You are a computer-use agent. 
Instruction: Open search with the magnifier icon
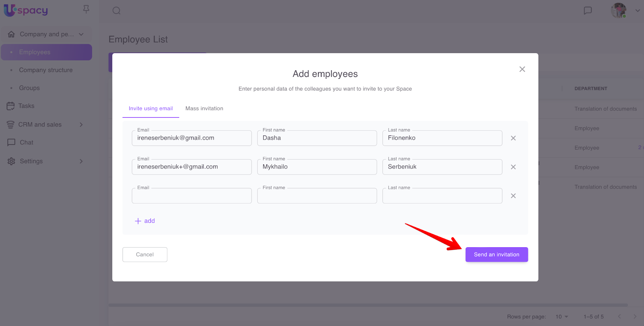tap(116, 11)
